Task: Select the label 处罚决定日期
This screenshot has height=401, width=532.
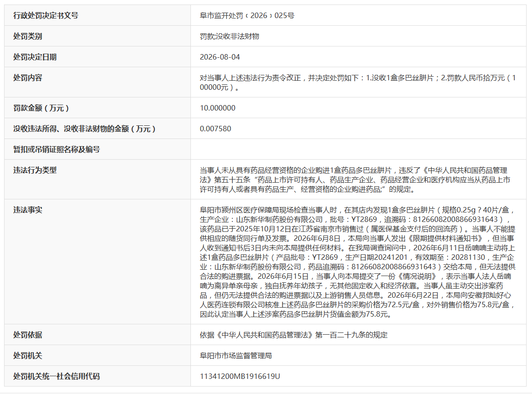Action: pos(35,57)
